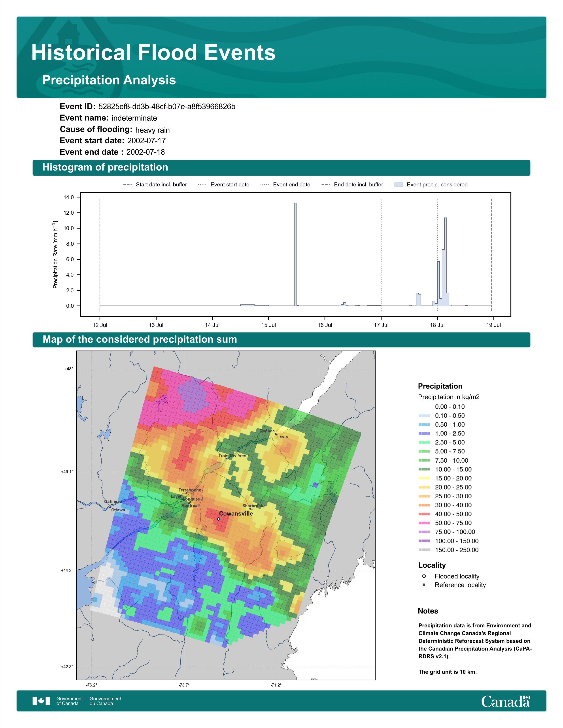The height and width of the screenshot is (728, 563).
Task: Click the 'Event precip. considered' legend swatch
Action: (398, 185)
